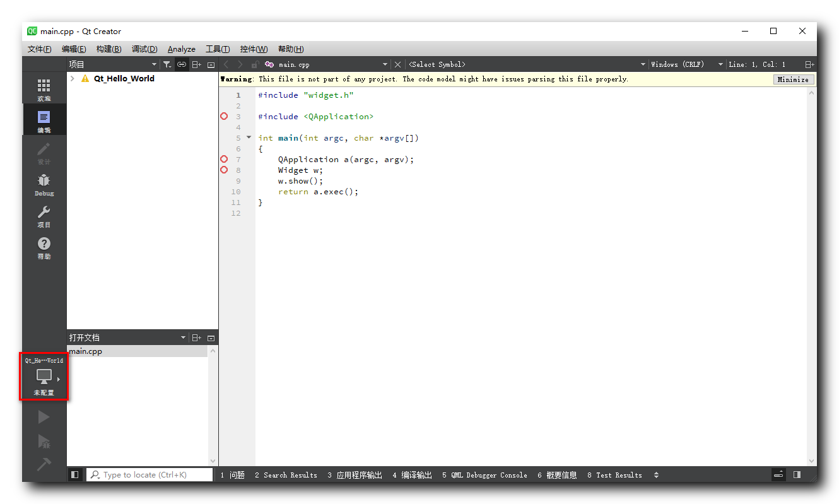Open the Qt_He…World kit selector
839x504 pixels.
coord(44,377)
